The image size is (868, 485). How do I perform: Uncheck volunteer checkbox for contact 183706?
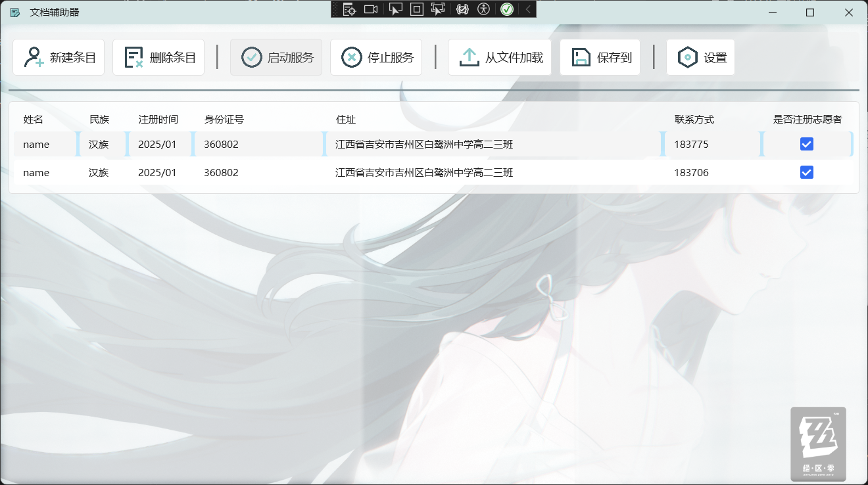[x=807, y=172]
